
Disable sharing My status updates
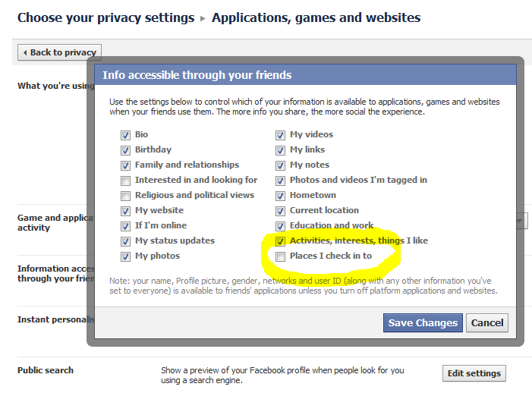click(x=125, y=241)
